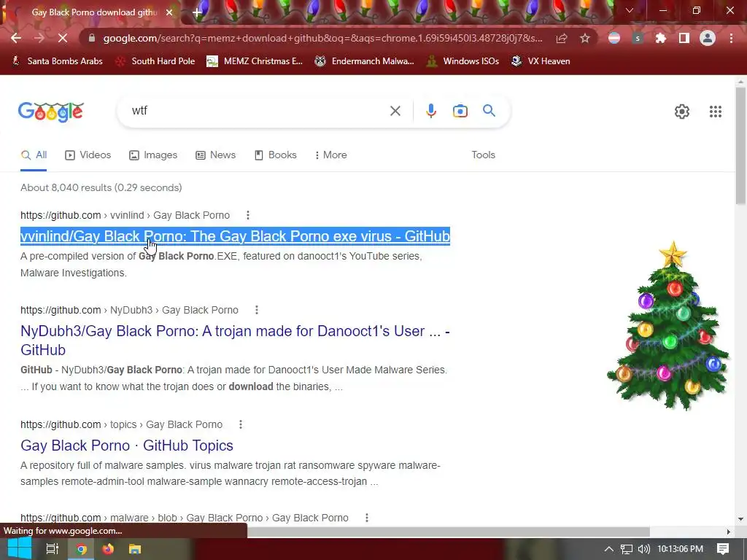This screenshot has width=747, height=560.
Task: Open Google settings gear icon
Action: pos(682,112)
